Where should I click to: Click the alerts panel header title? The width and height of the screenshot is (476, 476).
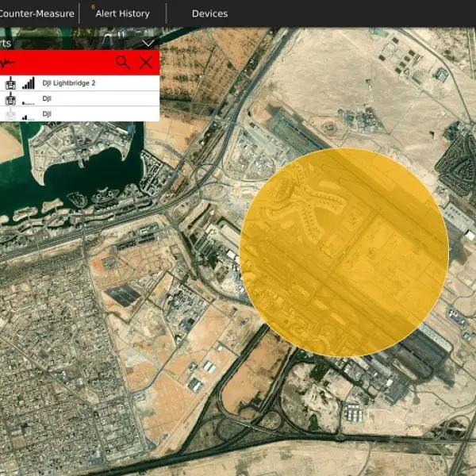(6, 43)
